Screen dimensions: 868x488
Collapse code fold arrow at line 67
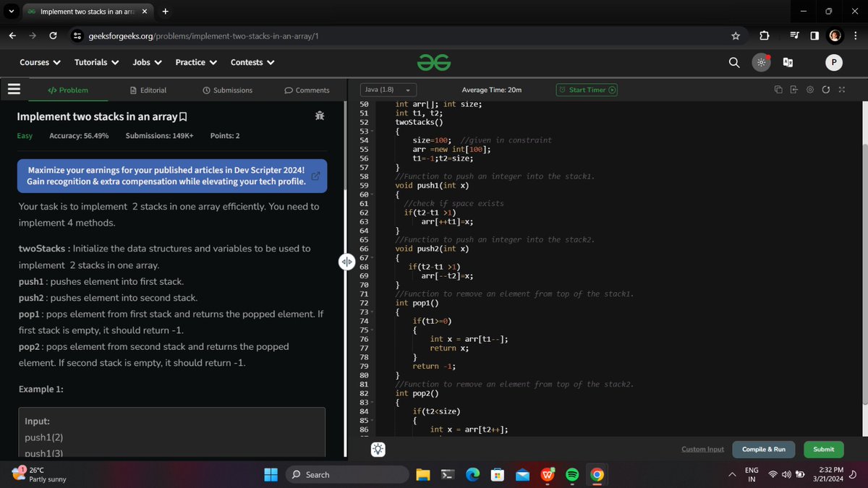pyautogui.click(x=372, y=258)
